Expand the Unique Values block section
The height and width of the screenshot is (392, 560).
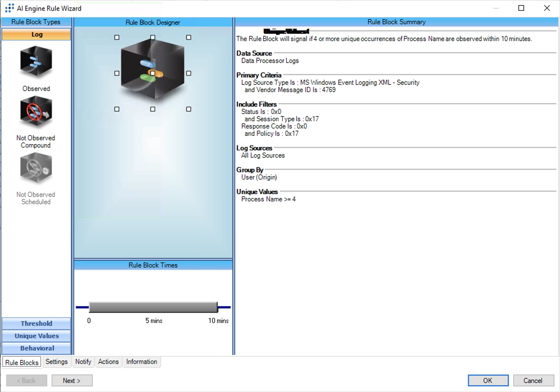click(x=36, y=336)
